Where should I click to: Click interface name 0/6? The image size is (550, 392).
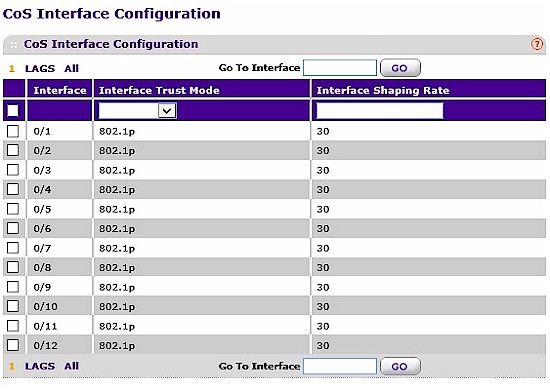[x=42, y=229]
